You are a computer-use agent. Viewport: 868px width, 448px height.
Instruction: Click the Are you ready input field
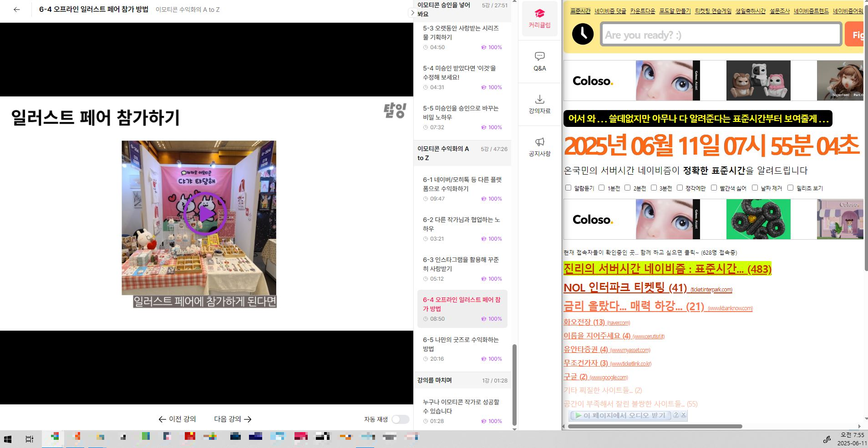(x=721, y=35)
